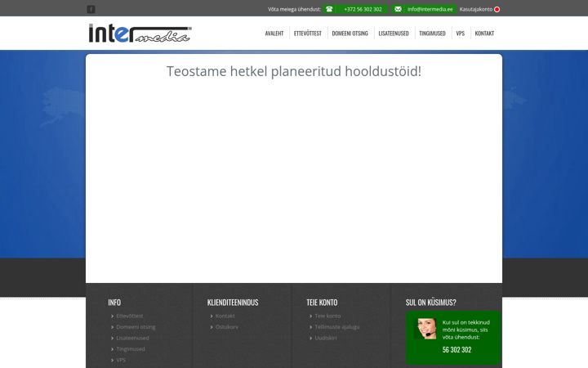Open footer Tingimused link
Screen dimensions: 588x368
130,349
